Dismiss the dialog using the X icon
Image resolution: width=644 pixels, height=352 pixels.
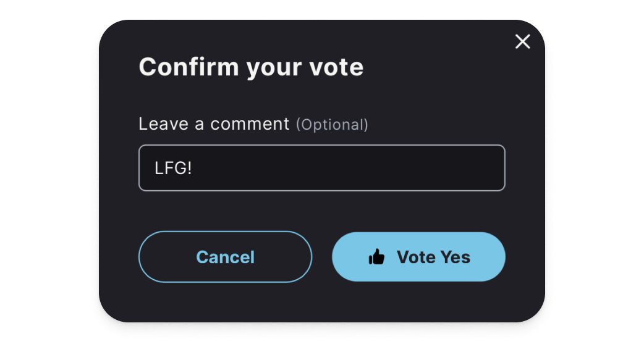[523, 41]
